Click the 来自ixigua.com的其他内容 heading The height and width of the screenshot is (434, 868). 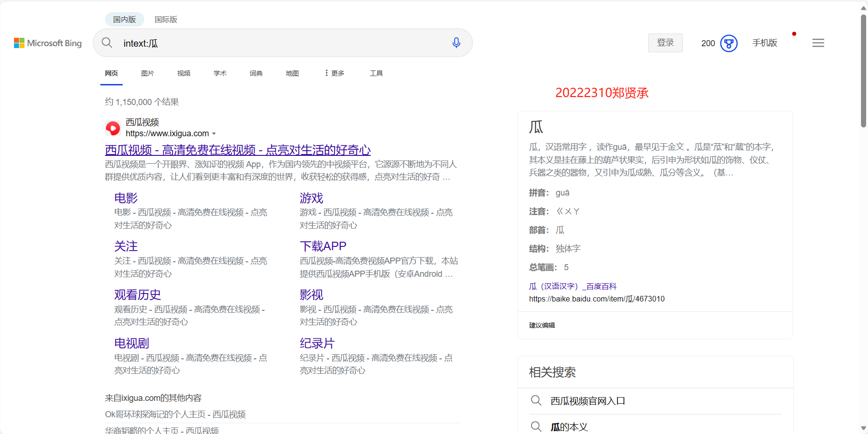click(x=153, y=398)
